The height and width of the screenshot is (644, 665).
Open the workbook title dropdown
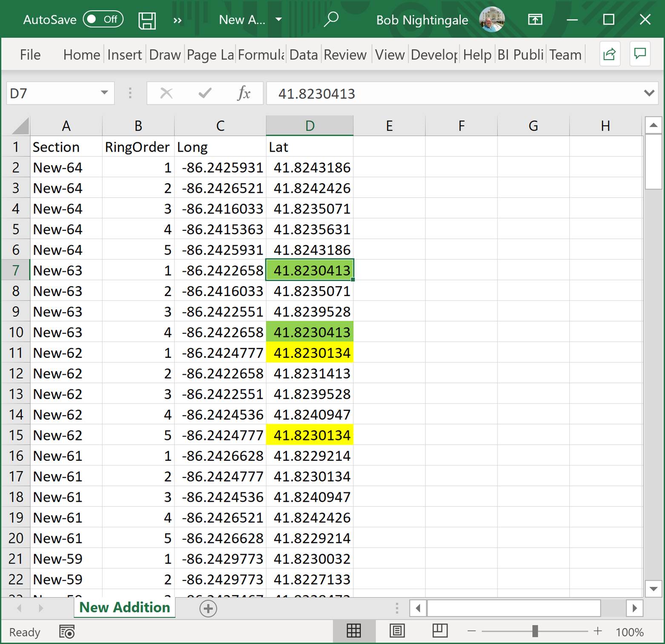click(279, 20)
